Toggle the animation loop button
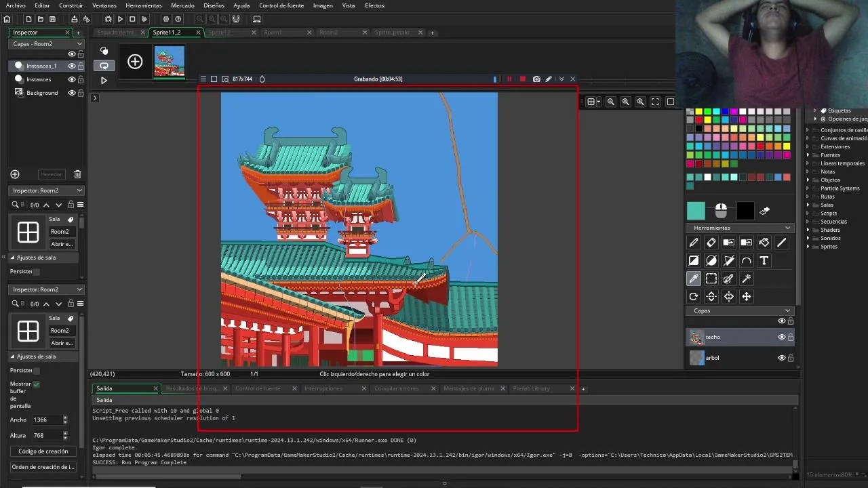This screenshot has width=868, height=488. coord(104,66)
